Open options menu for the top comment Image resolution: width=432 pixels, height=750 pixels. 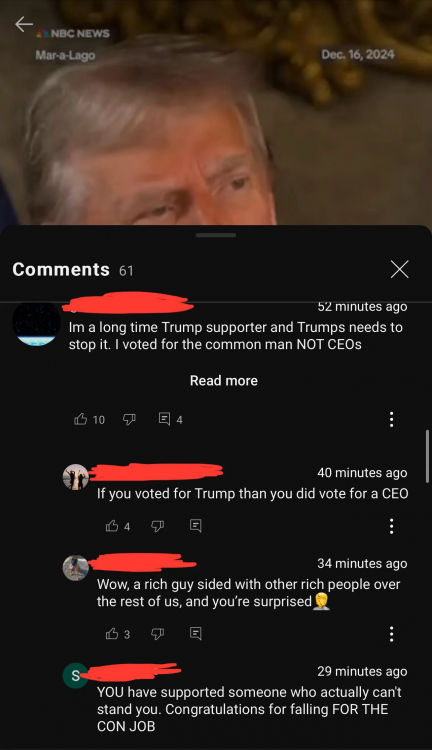click(x=392, y=419)
